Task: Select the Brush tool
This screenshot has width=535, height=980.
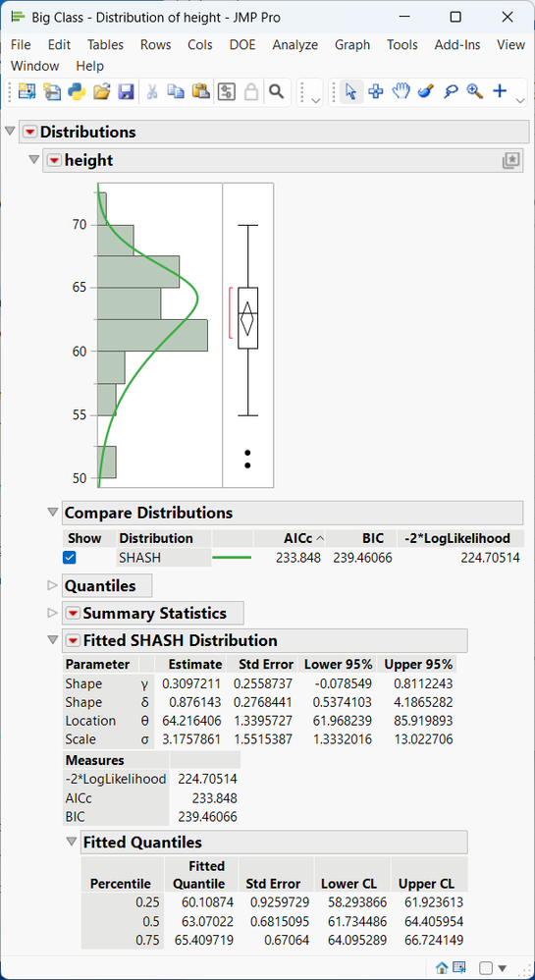Action: click(426, 92)
